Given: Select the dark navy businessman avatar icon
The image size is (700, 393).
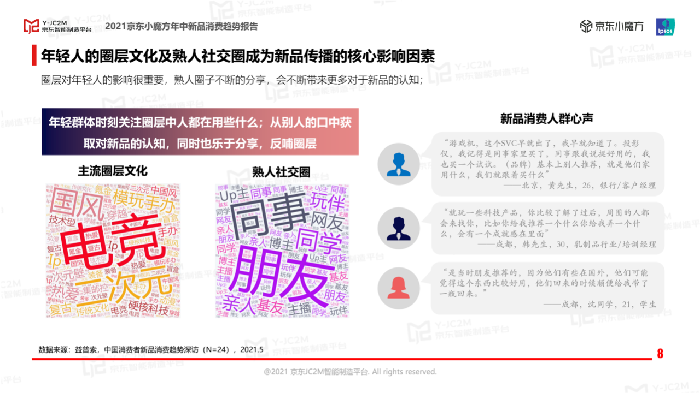Looking at the screenshot, I should point(398,228).
